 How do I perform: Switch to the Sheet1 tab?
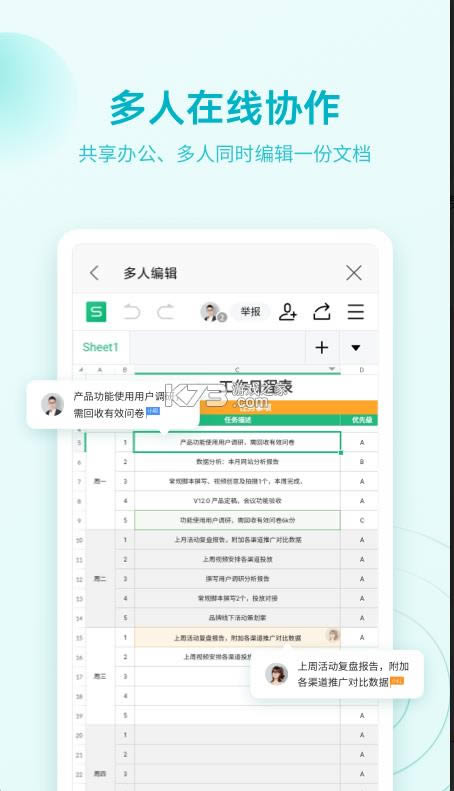click(100, 347)
